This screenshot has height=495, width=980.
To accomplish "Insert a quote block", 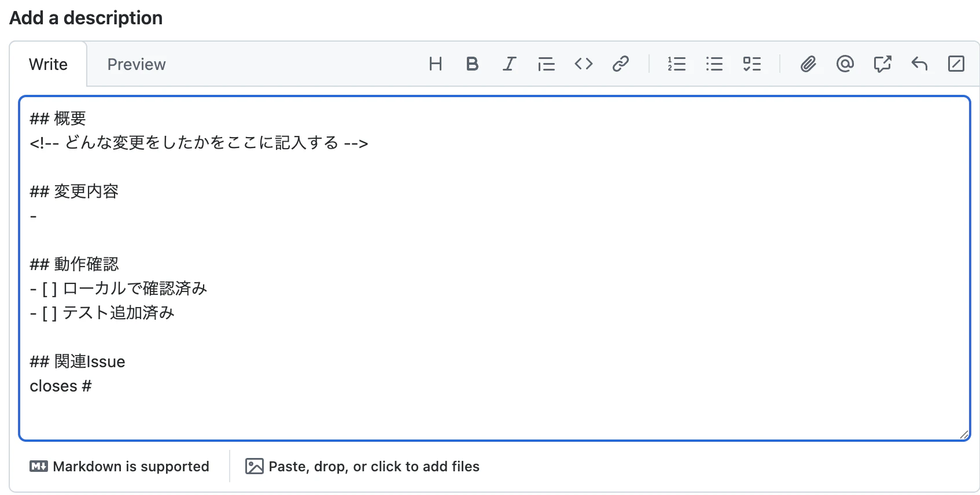I will (546, 64).
